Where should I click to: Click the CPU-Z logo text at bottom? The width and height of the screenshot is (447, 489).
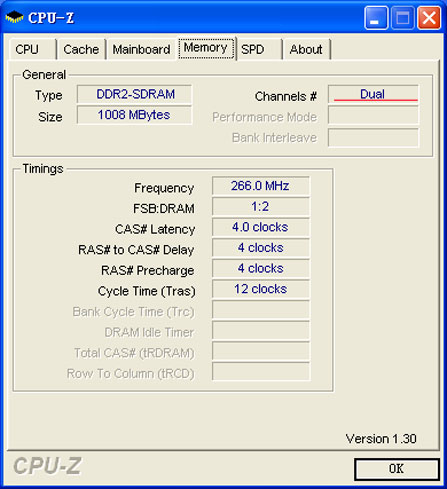tap(47, 465)
